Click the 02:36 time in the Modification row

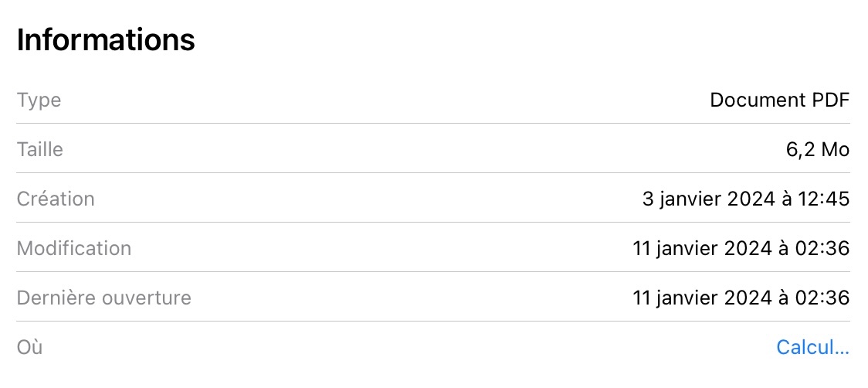point(825,249)
